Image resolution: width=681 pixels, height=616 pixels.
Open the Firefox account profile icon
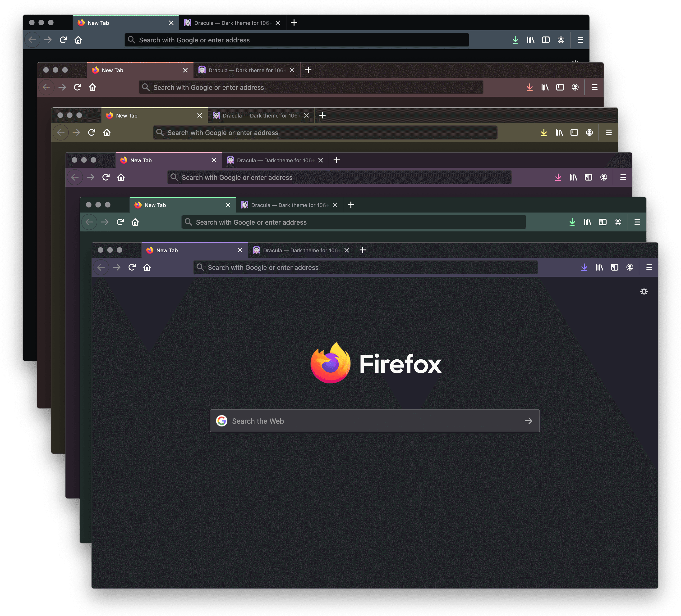(x=630, y=267)
